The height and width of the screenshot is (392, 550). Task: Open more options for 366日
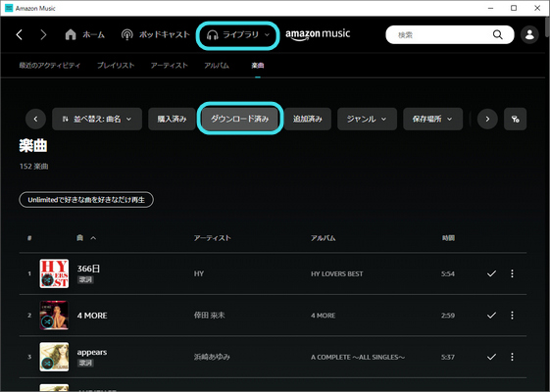(x=512, y=273)
